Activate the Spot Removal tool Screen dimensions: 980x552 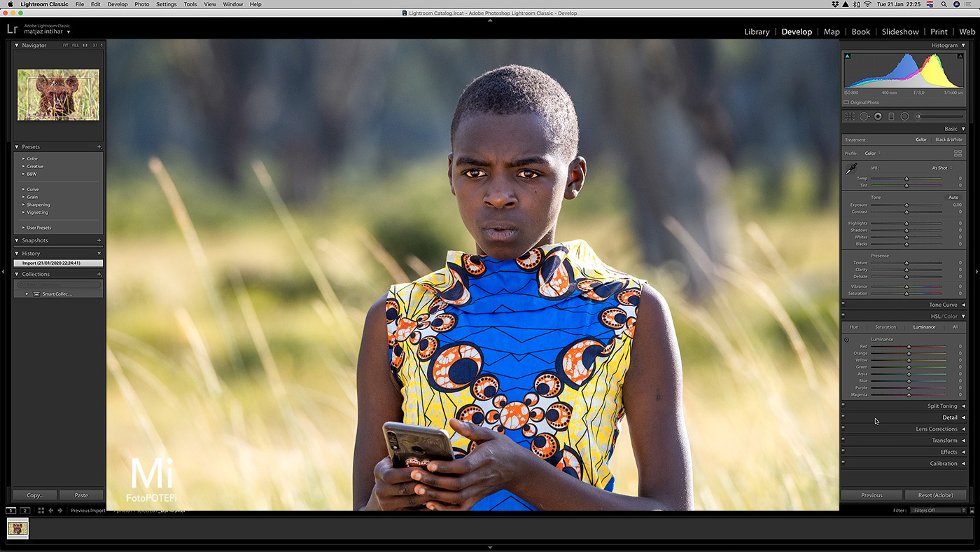[x=864, y=116]
